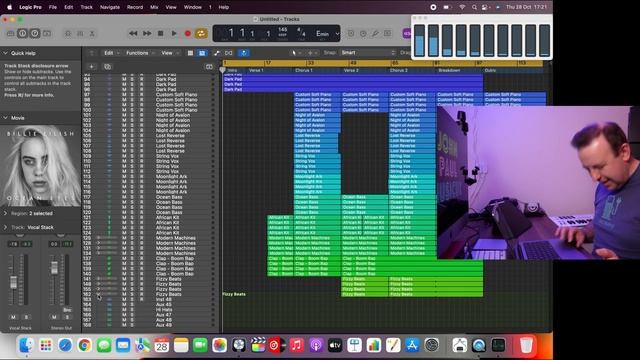
Task: Mute the Stereo Out channel strip
Action: point(54,317)
